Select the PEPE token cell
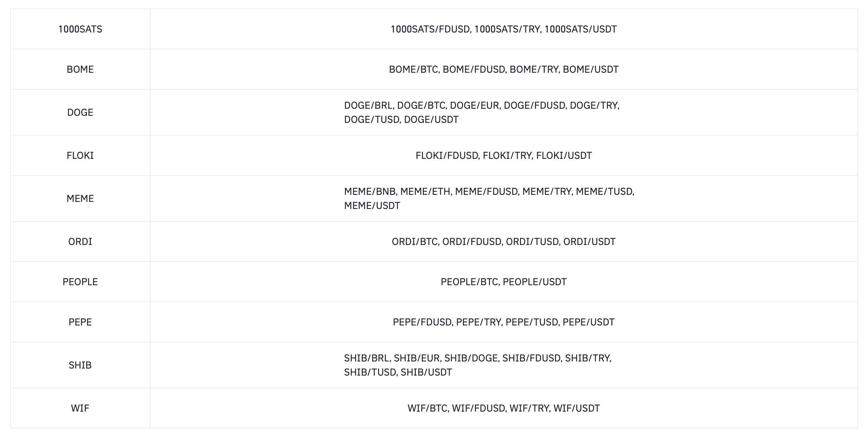 [80, 322]
